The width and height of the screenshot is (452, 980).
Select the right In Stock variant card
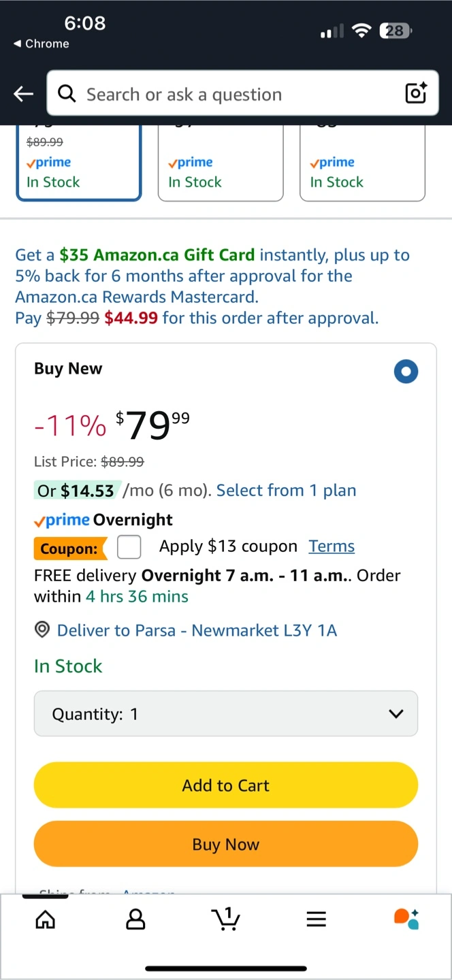[x=362, y=163]
